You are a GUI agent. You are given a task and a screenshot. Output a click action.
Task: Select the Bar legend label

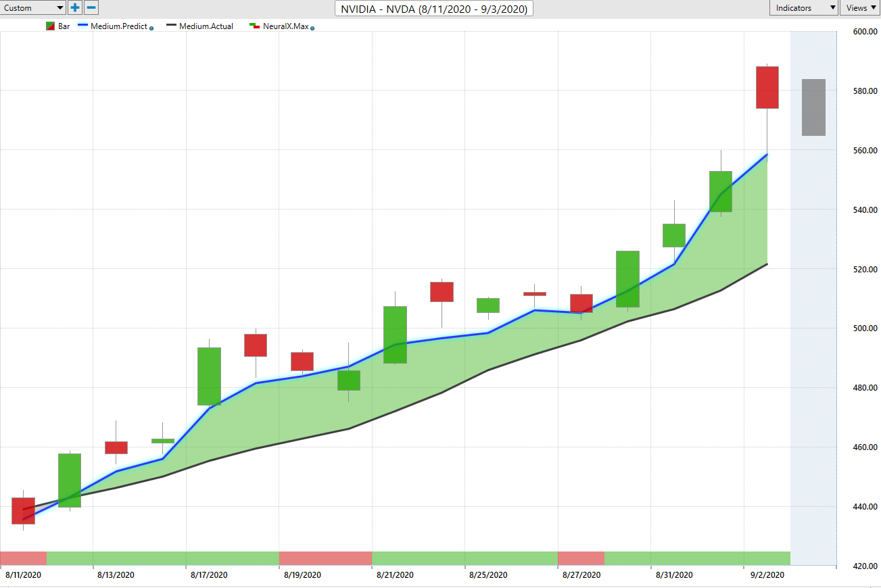(x=64, y=26)
